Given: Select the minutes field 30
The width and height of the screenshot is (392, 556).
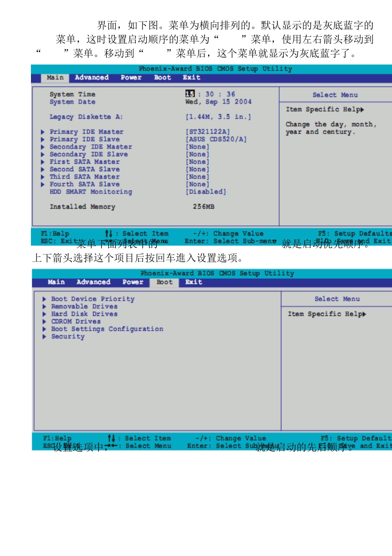Looking at the screenshot, I should tap(210, 94).
